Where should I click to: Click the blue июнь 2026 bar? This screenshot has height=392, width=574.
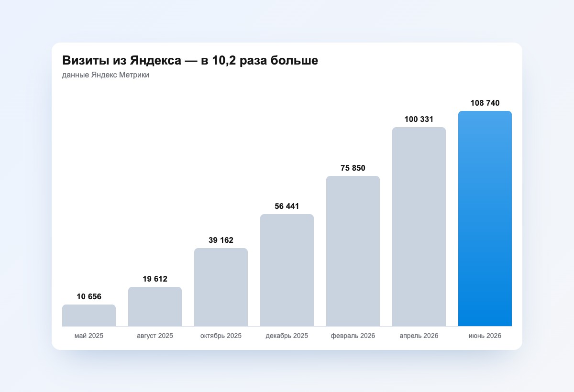pos(485,218)
